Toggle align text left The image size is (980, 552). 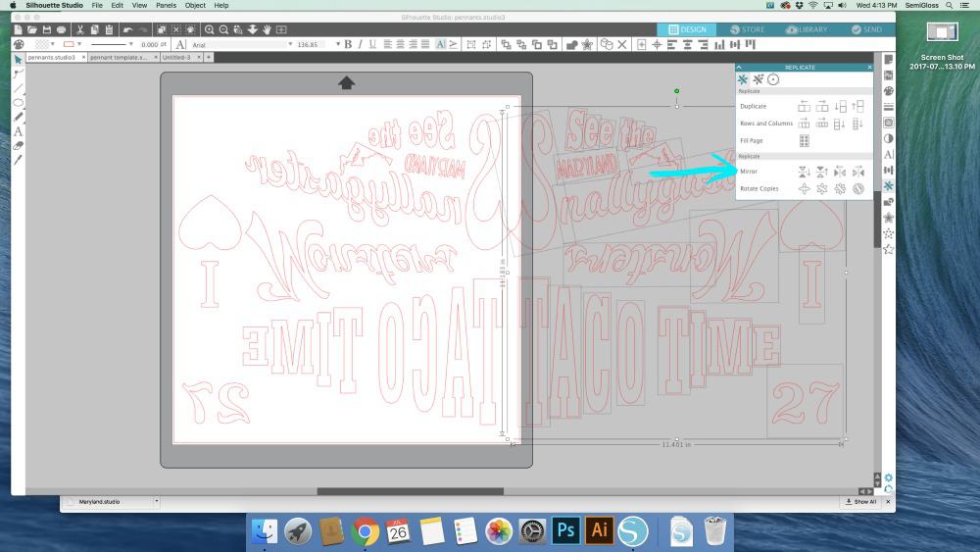point(388,44)
